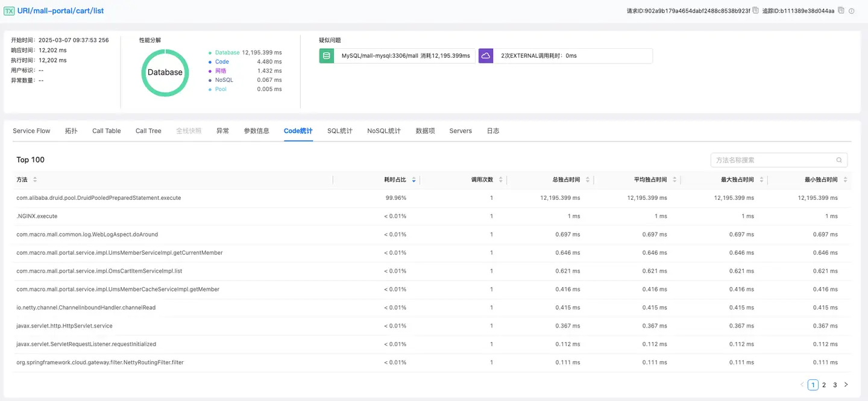This screenshot has width=868, height=401.
Task: Open the Call Tree tab
Action: point(148,131)
